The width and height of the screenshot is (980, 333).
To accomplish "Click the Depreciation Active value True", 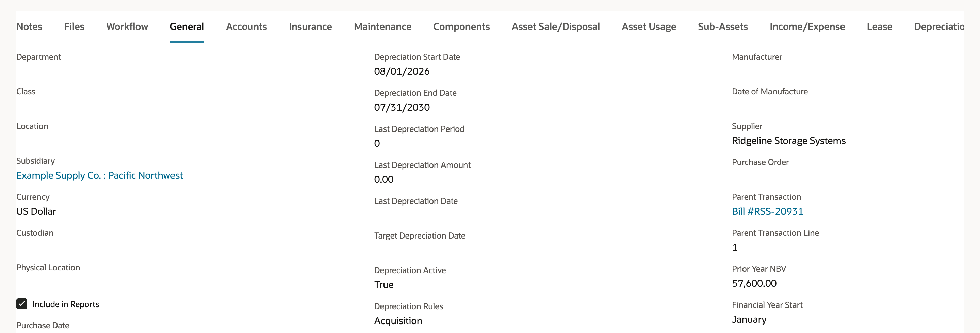I will 384,285.
